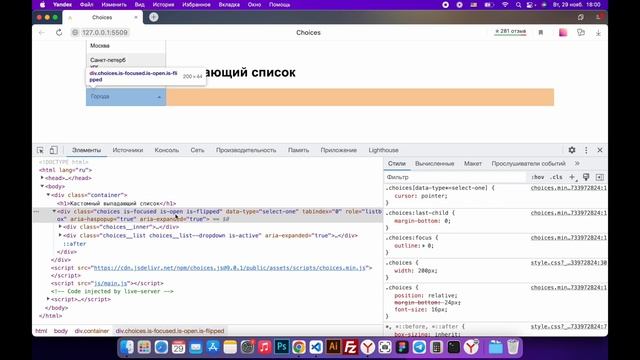Image resolution: width=640 pixels, height=360 pixels.
Task: Expand the head element node
Action: click(42, 178)
